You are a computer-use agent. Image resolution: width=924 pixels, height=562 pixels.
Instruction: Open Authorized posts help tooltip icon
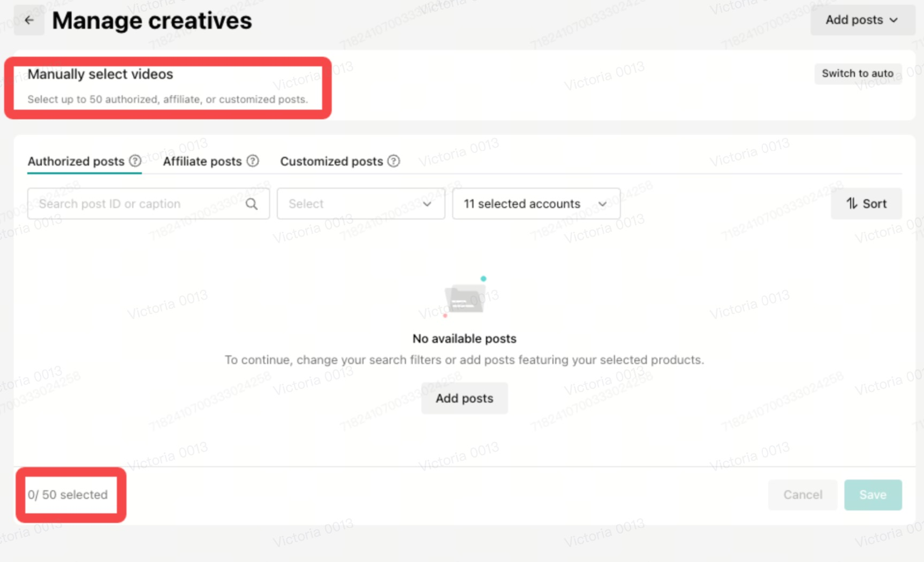pos(135,161)
